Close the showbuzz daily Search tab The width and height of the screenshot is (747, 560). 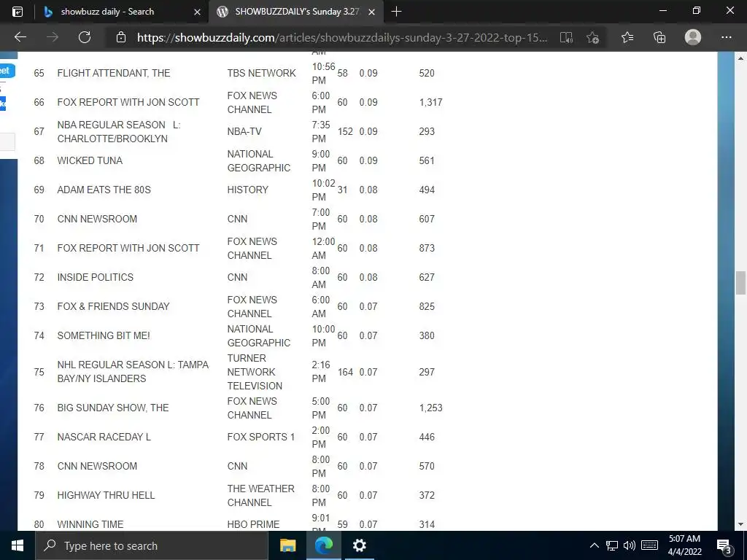(x=197, y=12)
